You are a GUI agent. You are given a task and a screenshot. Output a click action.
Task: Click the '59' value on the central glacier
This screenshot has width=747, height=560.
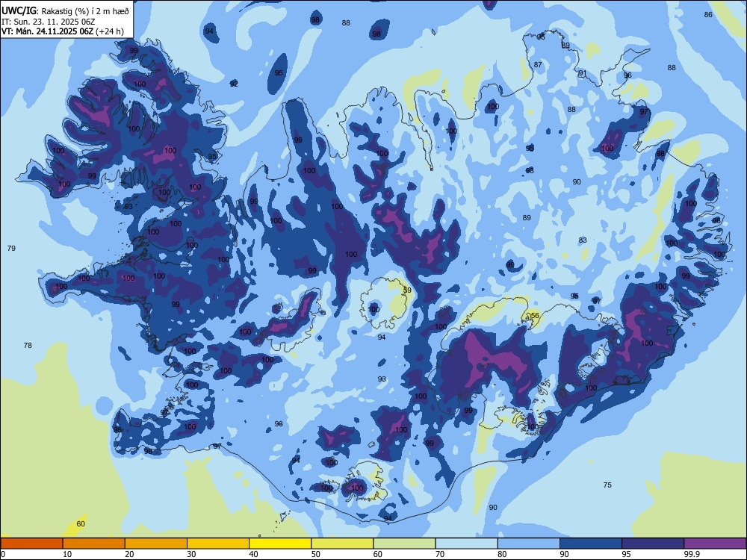[x=407, y=290]
